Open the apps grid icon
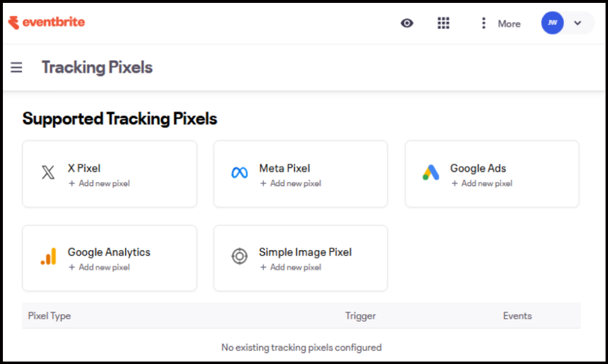 [443, 23]
